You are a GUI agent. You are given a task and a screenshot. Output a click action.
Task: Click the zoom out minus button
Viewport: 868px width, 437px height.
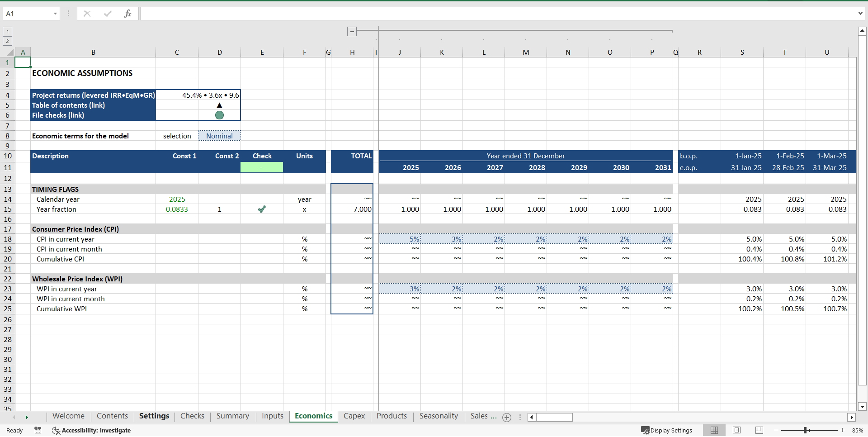(x=776, y=430)
